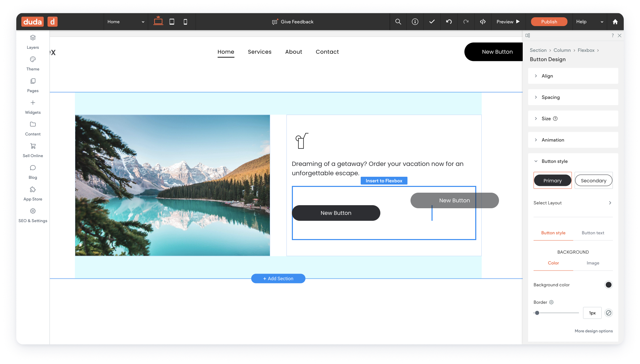
Task: Click the Home nav link
Action: pyautogui.click(x=226, y=52)
